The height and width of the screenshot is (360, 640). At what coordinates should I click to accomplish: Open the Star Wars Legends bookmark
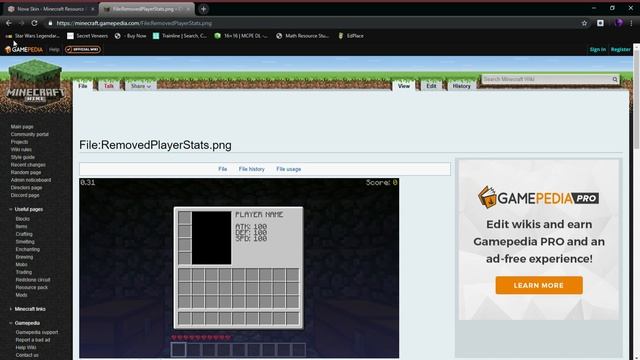(33, 36)
